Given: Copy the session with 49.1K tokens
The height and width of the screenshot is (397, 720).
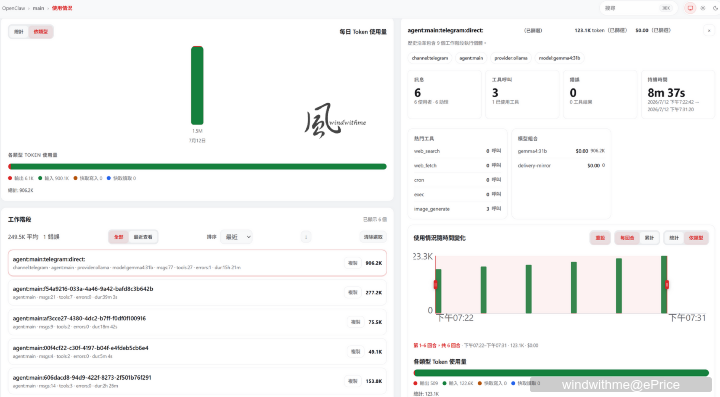Looking at the screenshot, I should pyautogui.click(x=355, y=352).
